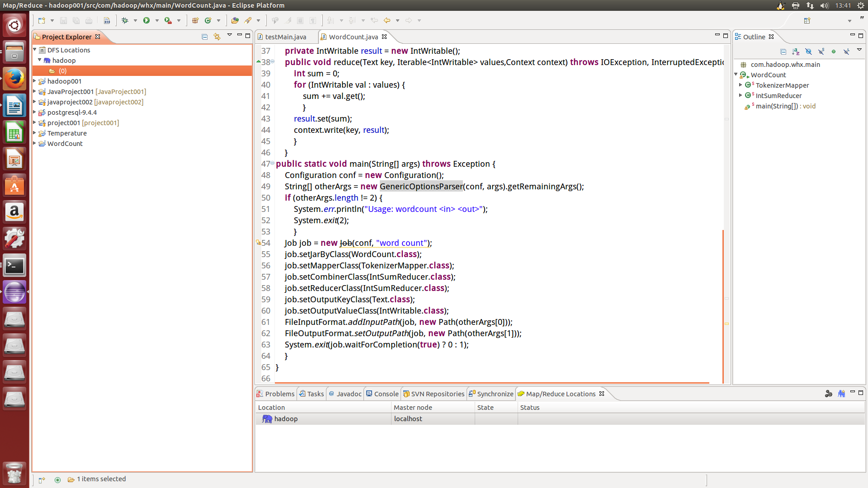This screenshot has height=488, width=868.
Task: Open the Firefox launcher icon
Action: pyautogui.click(x=14, y=79)
